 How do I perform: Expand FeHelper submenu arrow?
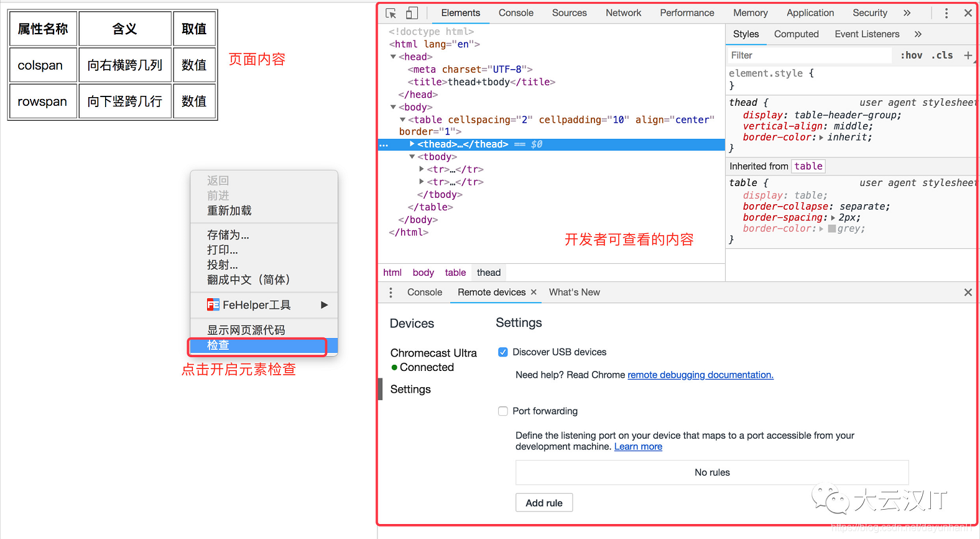(324, 305)
